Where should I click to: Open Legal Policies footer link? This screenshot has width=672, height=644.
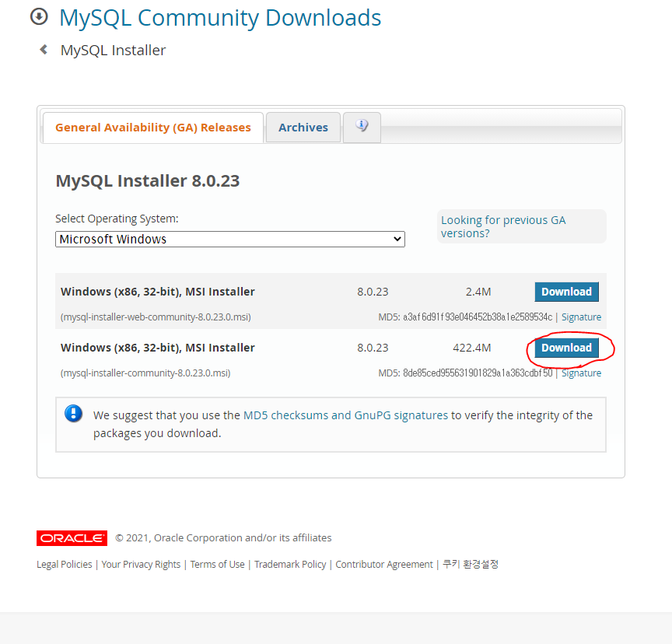[65, 565]
